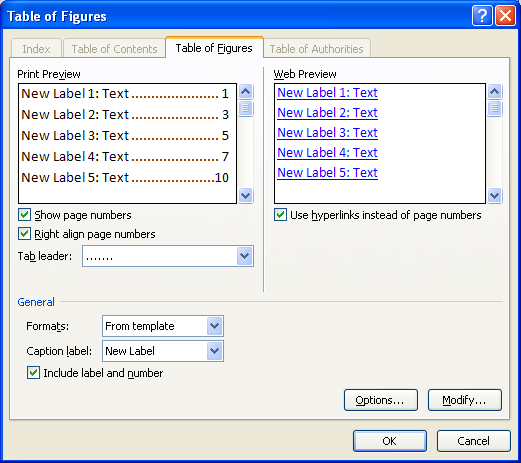The image size is (521, 463).
Task: Disable Include label and number
Action: (x=33, y=373)
